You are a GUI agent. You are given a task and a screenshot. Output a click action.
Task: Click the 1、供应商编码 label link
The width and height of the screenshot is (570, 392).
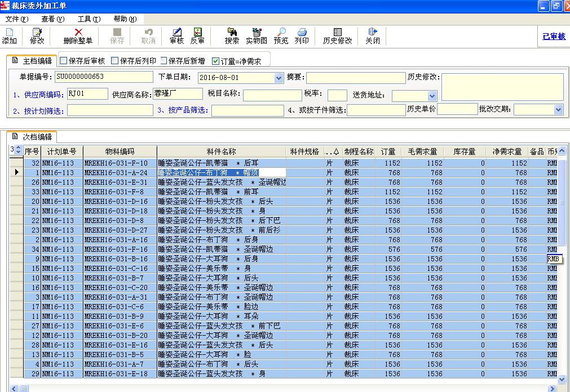coord(38,95)
